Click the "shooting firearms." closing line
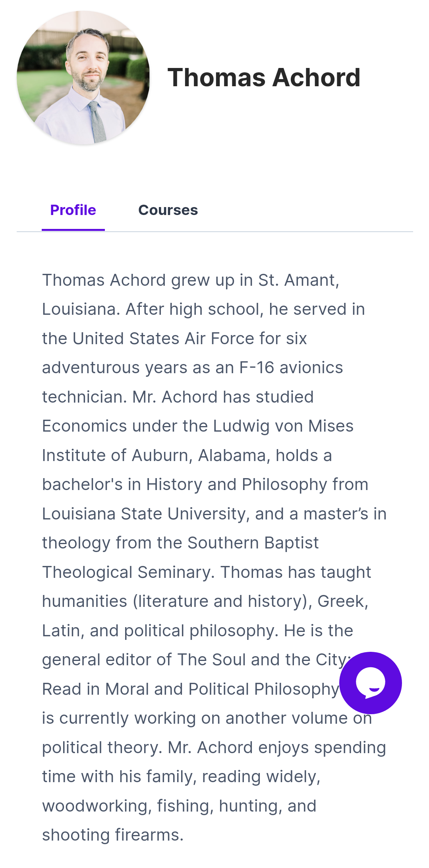 (113, 835)
